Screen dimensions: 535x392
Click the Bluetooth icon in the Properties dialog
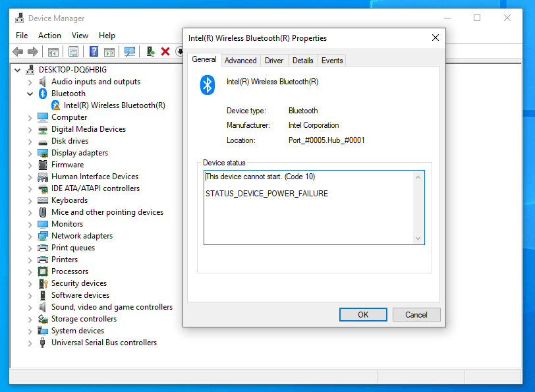coord(207,85)
